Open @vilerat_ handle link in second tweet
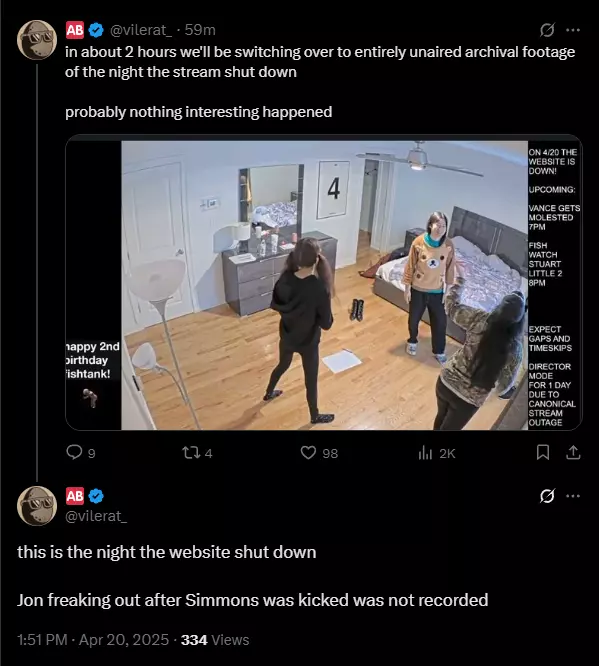Viewport: 599px width, 666px height. tap(96, 516)
